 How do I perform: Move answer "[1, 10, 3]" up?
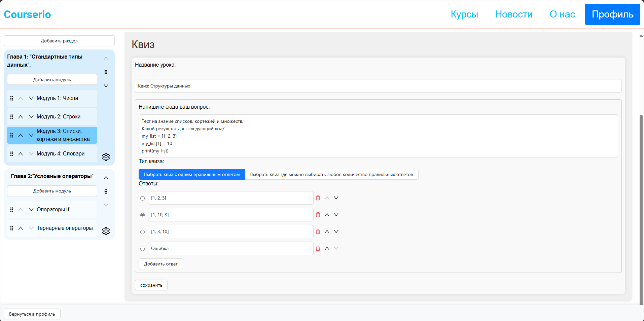[x=327, y=214]
